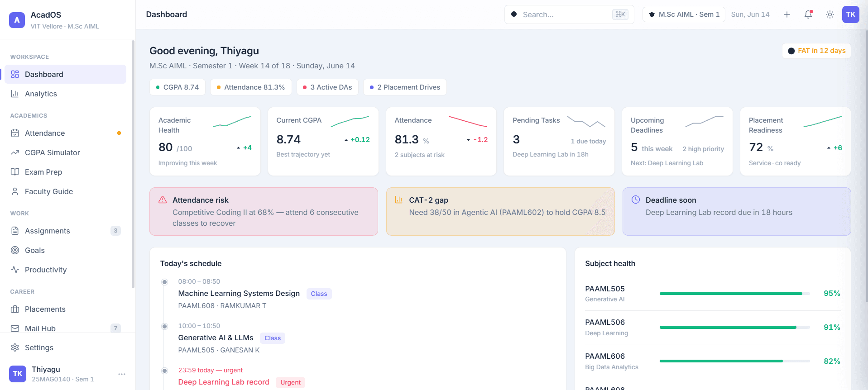Click the Settings gear icon
The width and height of the screenshot is (868, 390).
15,347
